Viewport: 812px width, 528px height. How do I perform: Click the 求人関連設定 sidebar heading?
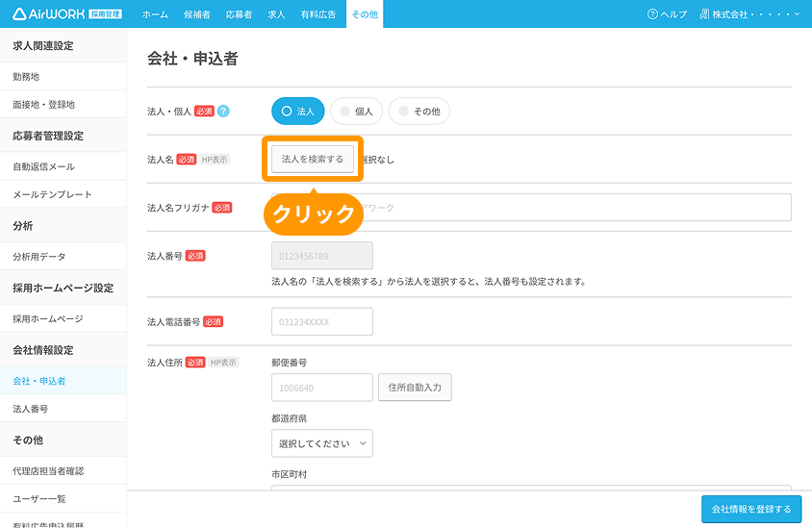[x=43, y=45]
